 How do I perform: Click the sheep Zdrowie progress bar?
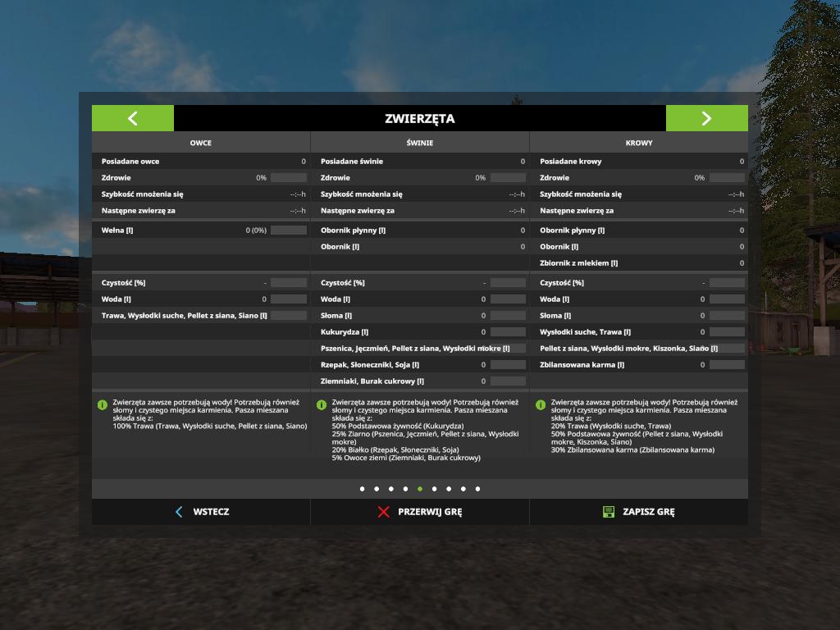(x=289, y=178)
